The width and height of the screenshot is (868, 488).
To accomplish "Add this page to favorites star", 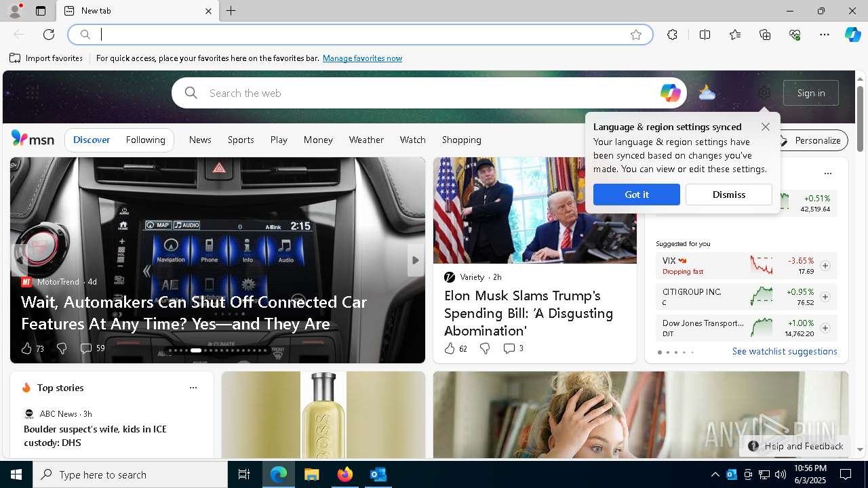I will coord(636,35).
